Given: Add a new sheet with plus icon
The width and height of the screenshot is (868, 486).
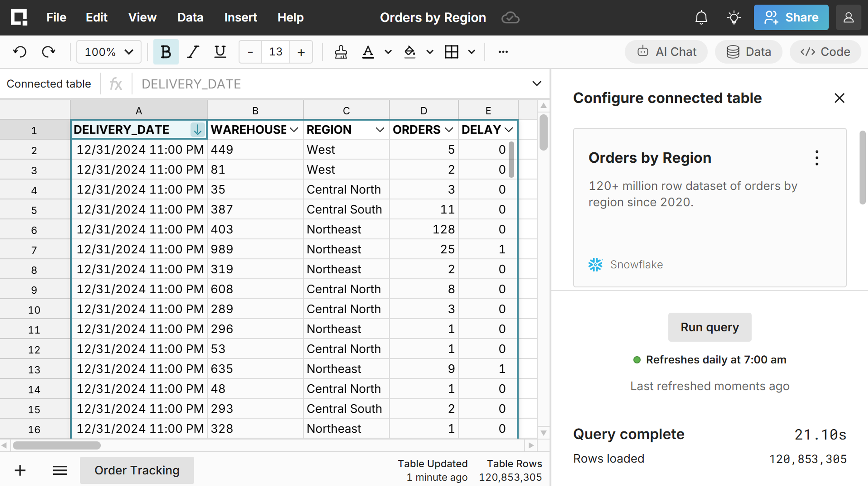Looking at the screenshot, I should pos(20,470).
